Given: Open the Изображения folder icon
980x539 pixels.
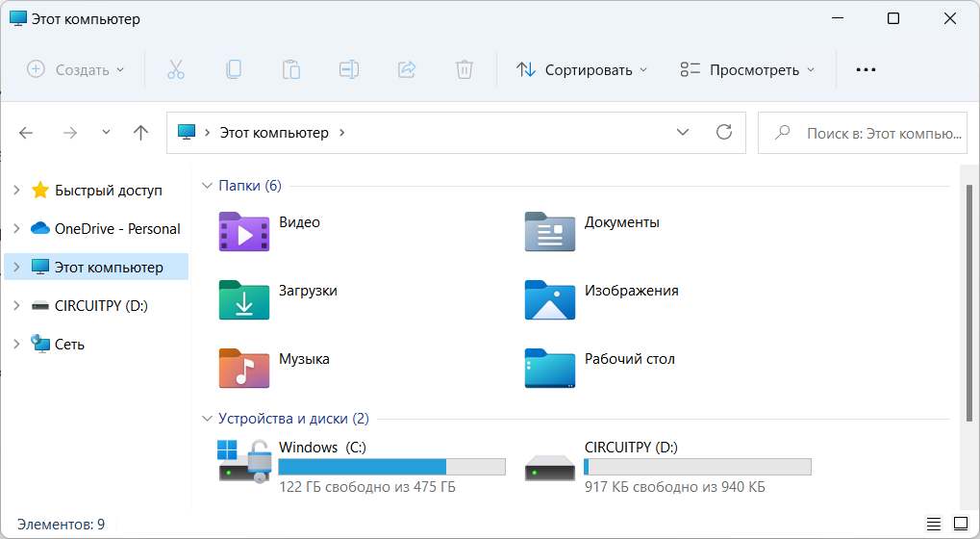Looking at the screenshot, I should click(x=550, y=300).
